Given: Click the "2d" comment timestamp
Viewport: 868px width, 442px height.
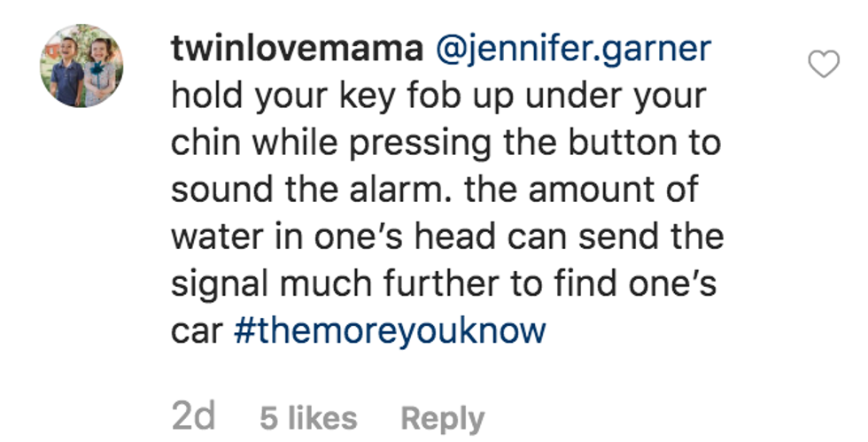Looking at the screenshot, I should click(x=192, y=418).
